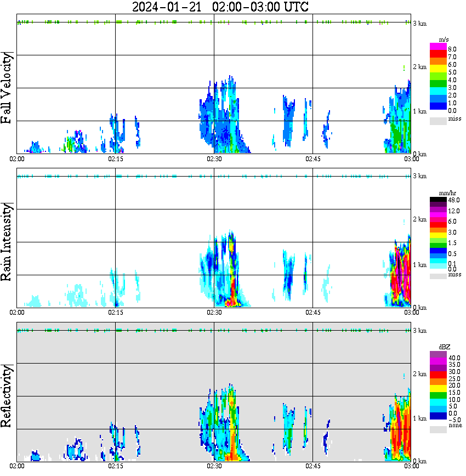This screenshot has width=466, height=476.
Task: Click 02:00 under the Reflectivity panel
Action: [x=17, y=466]
